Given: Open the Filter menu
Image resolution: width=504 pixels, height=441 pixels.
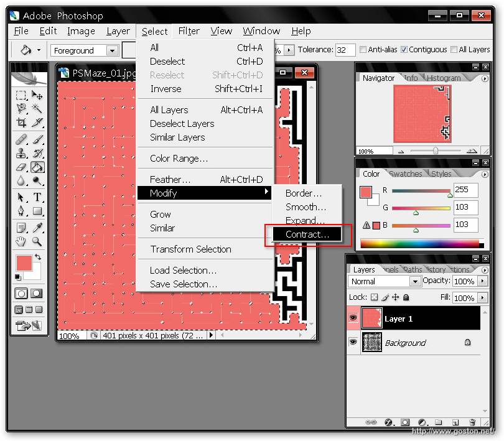Looking at the screenshot, I should coord(189,31).
